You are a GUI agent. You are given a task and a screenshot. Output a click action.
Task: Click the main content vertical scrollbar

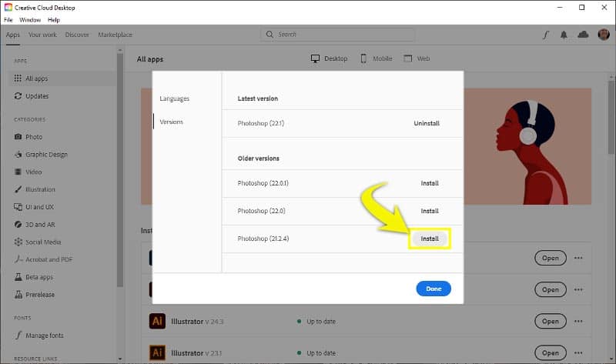(611, 118)
